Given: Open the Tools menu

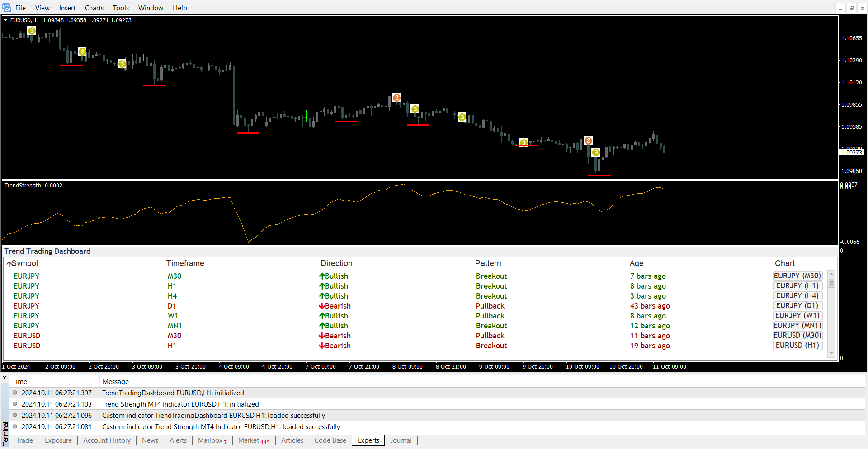Looking at the screenshot, I should pyautogui.click(x=121, y=8).
